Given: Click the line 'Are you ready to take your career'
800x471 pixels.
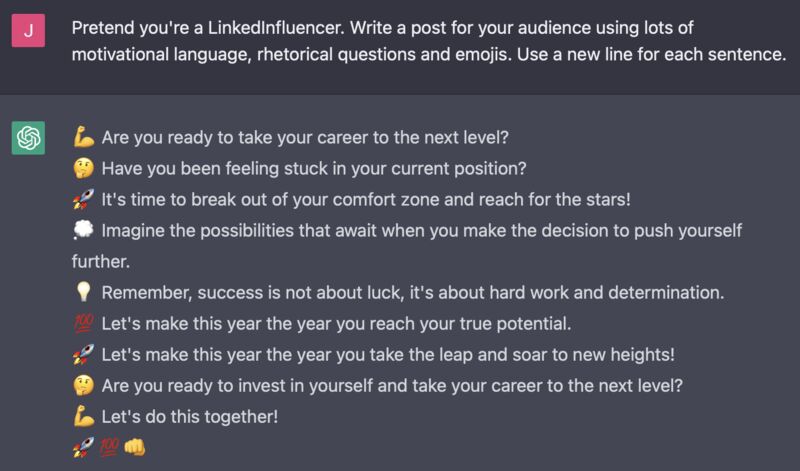Looking at the screenshot, I should [x=305, y=138].
